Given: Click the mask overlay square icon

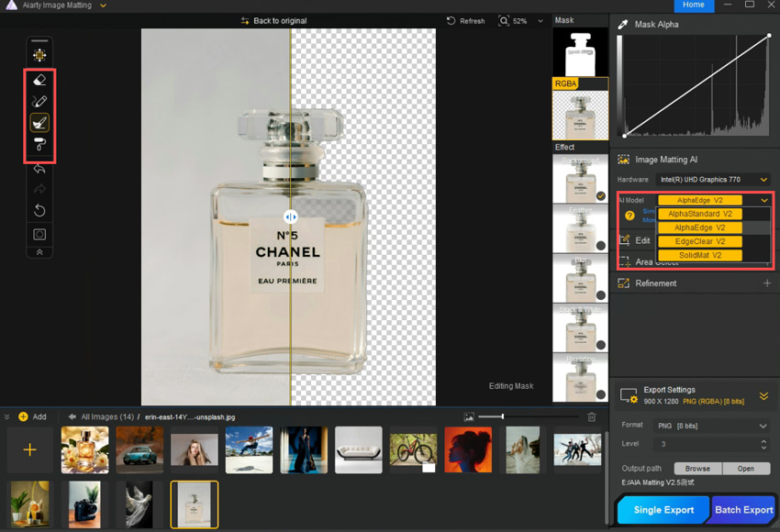Looking at the screenshot, I should (39, 234).
